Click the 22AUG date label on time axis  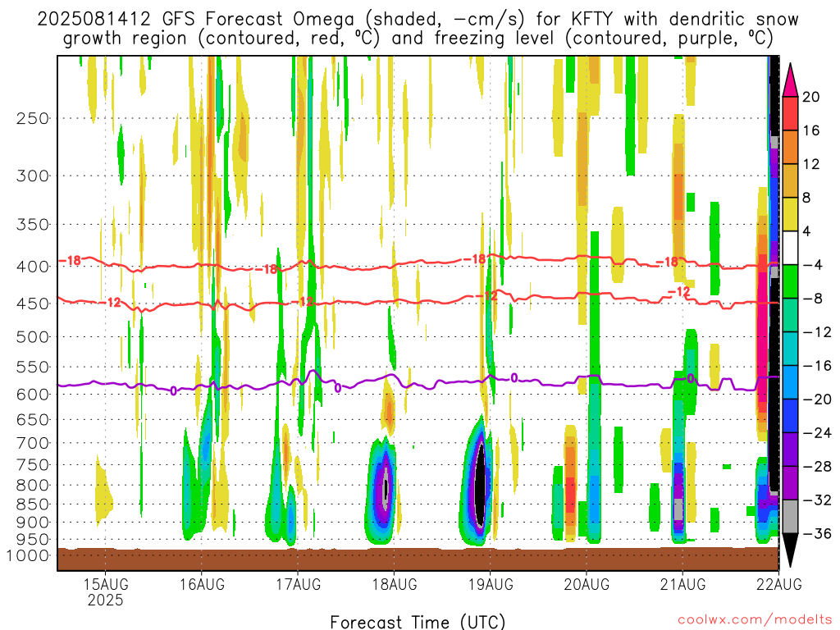(x=779, y=584)
